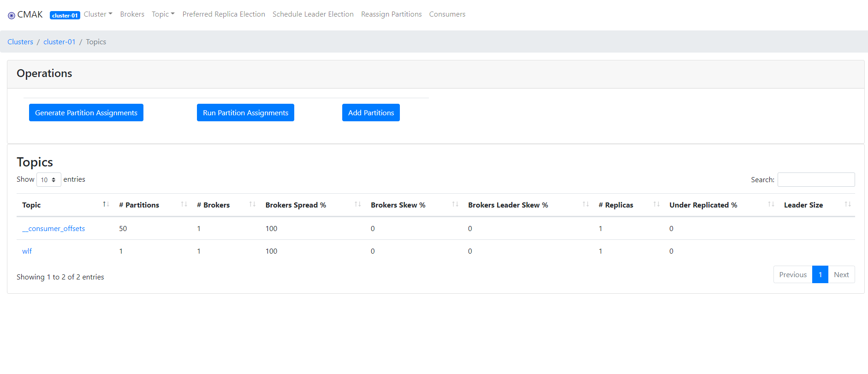This screenshot has height=374, width=868.
Task: Sort by Brokers Leader Skew % arrows
Action: click(586, 204)
